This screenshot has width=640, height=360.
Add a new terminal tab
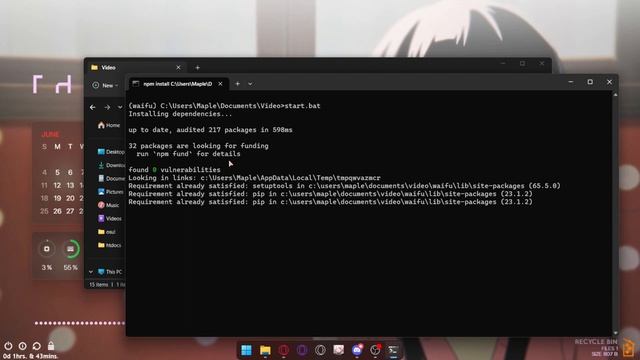coord(238,84)
